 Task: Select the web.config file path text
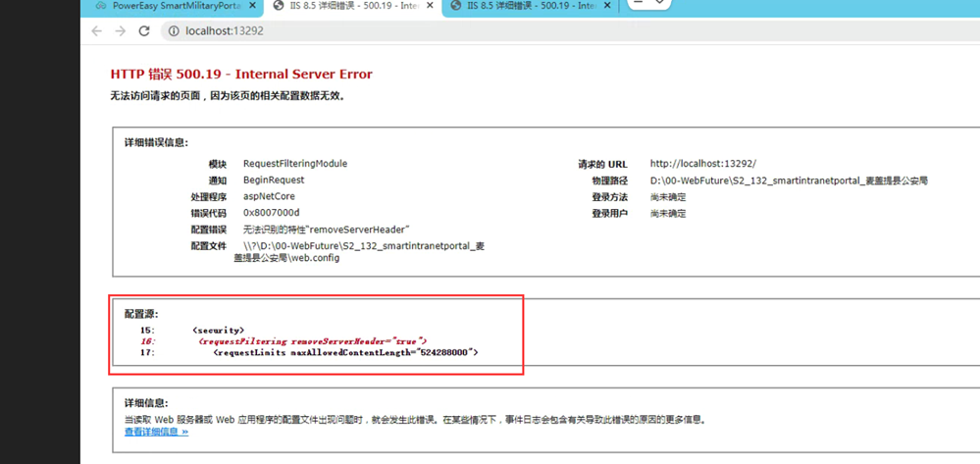click(359, 251)
